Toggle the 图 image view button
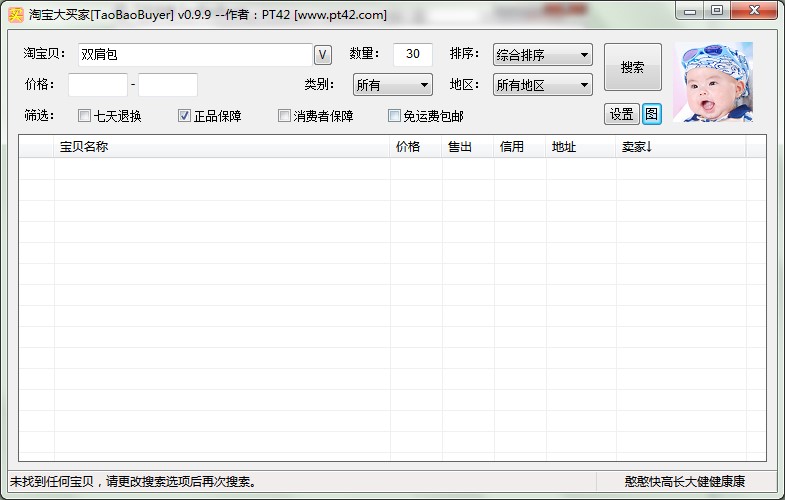785x500 pixels. (652, 114)
